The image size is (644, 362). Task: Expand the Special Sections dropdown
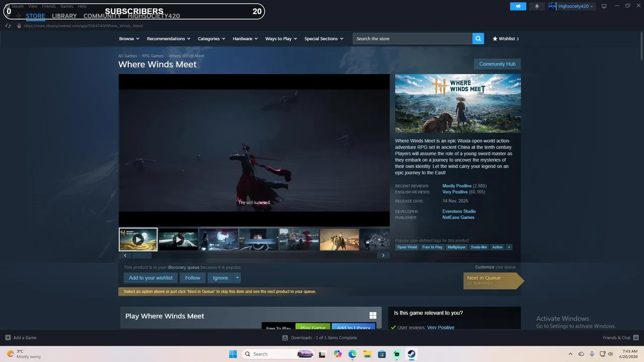click(324, 38)
